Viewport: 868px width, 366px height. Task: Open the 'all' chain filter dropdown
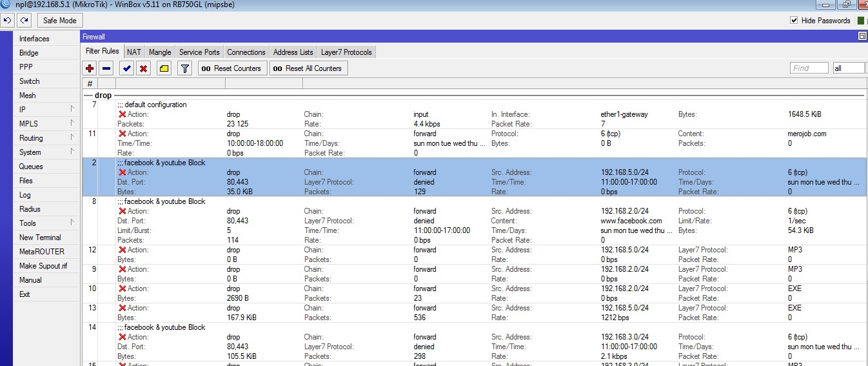(848, 68)
